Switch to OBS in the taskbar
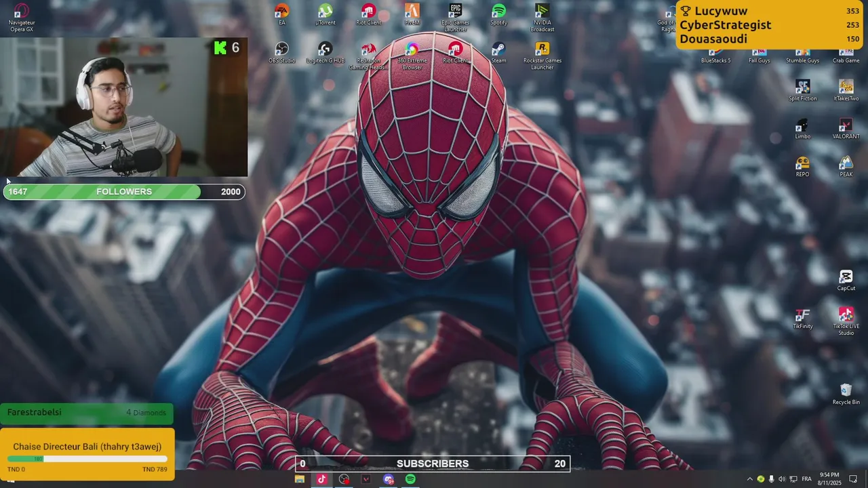 pyautogui.click(x=344, y=479)
